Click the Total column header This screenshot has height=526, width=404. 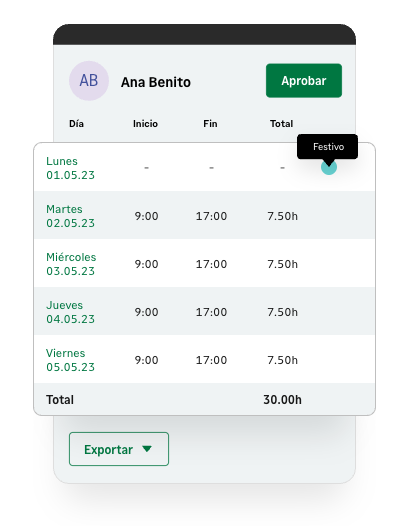282,124
